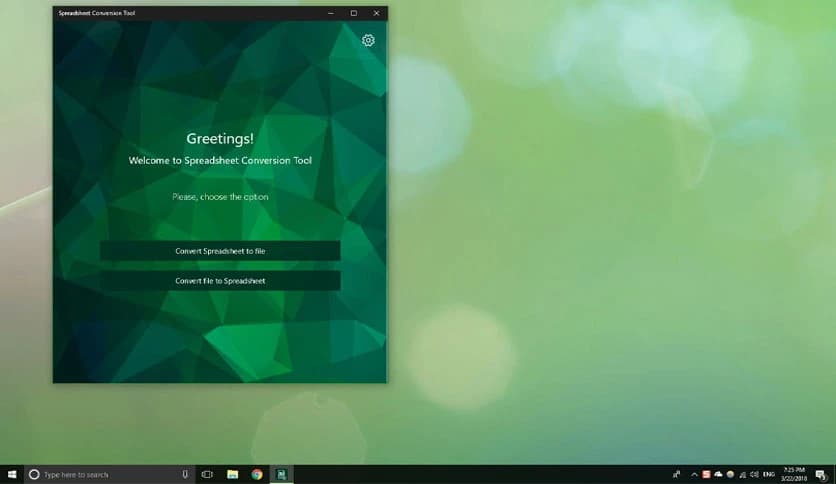836x484 pixels.
Task: Launch File Explorer from the taskbar
Action: (x=232, y=474)
